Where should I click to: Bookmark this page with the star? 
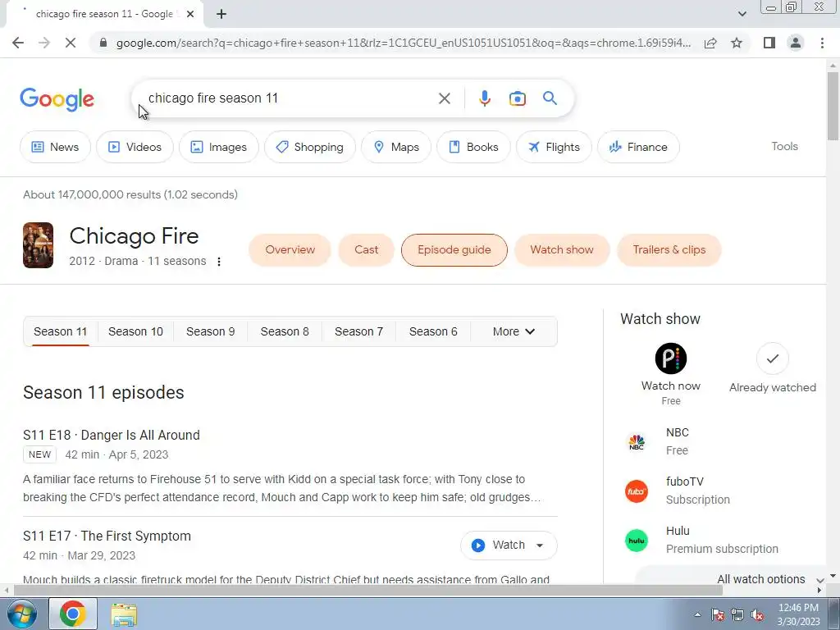(737, 43)
